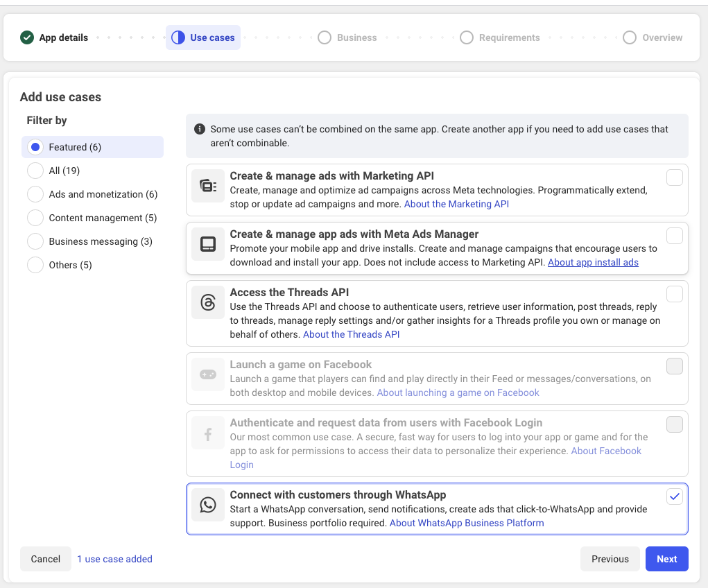Click the Previous button

point(610,559)
